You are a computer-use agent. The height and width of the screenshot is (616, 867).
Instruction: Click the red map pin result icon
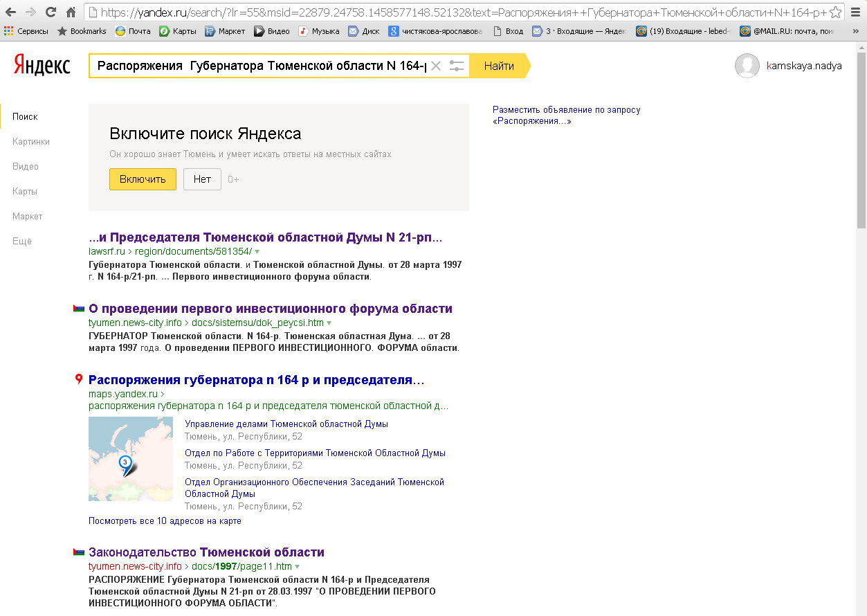(x=79, y=379)
